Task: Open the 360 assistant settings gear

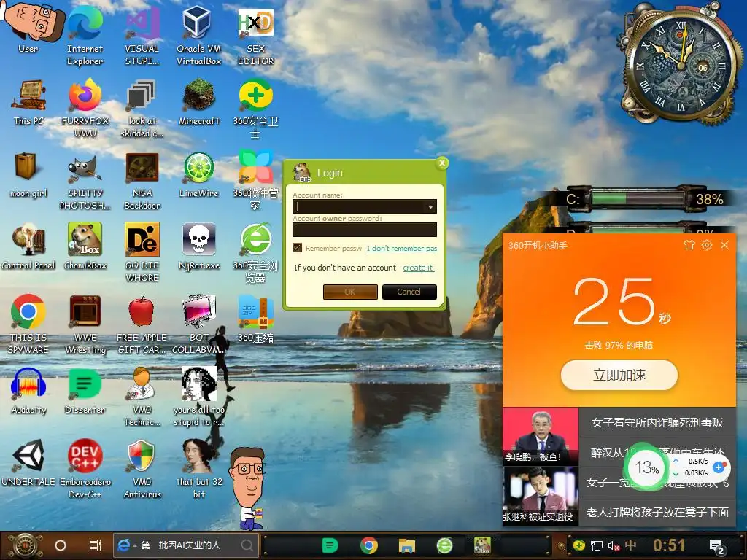Action: pos(706,245)
